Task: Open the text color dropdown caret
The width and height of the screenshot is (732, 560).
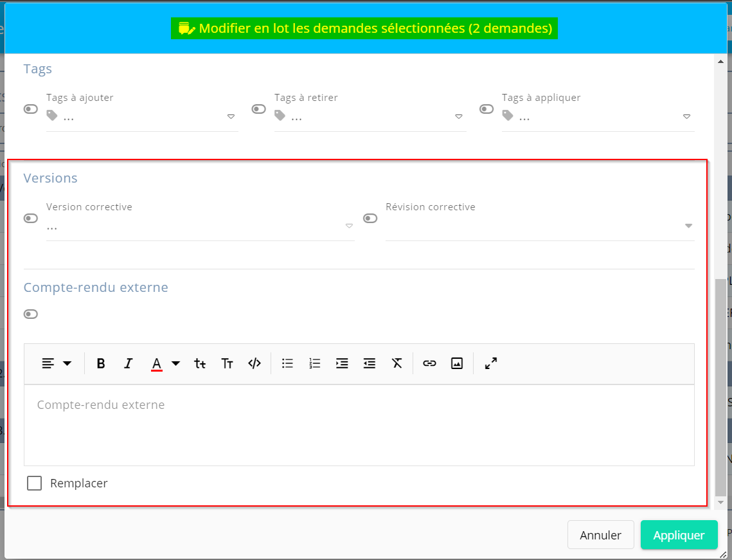Action: pos(175,363)
